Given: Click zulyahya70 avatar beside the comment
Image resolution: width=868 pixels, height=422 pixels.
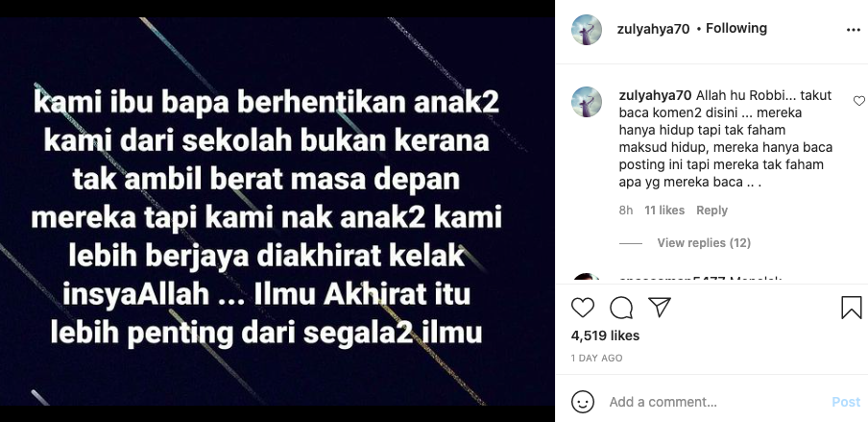Looking at the screenshot, I should click(587, 102).
